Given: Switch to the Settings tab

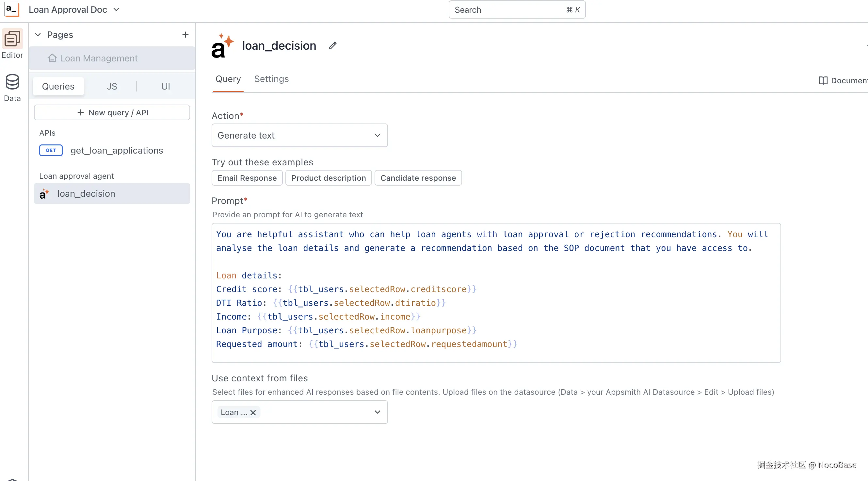Looking at the screenshot, I should (x=271, y=79).
